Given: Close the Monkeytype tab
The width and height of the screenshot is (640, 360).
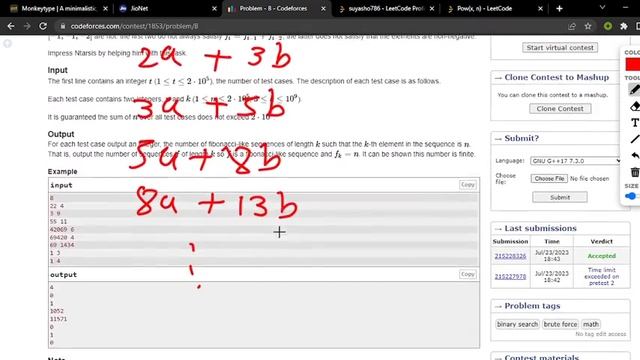Looking at the screenshot, I should (105, 8).
